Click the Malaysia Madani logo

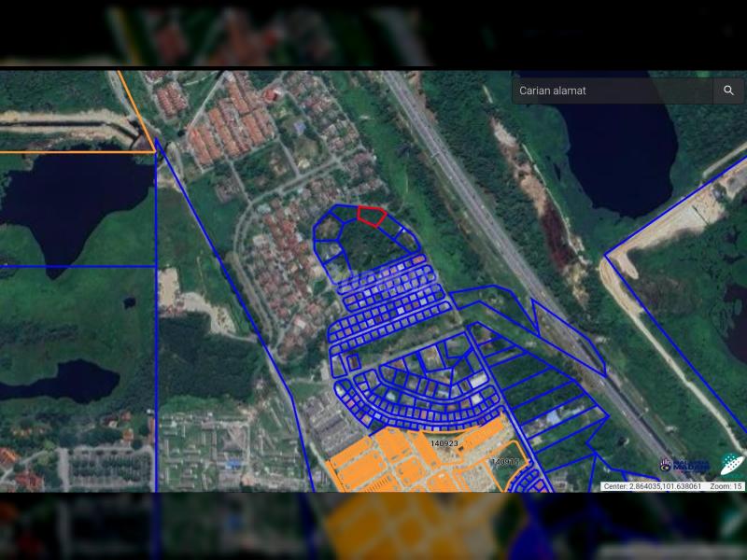pos(685,465)
